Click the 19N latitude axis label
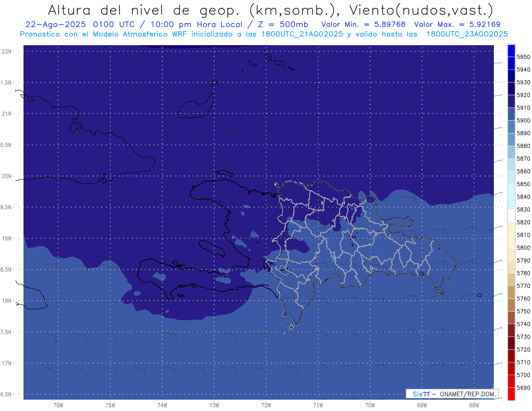 coord(7,239)
